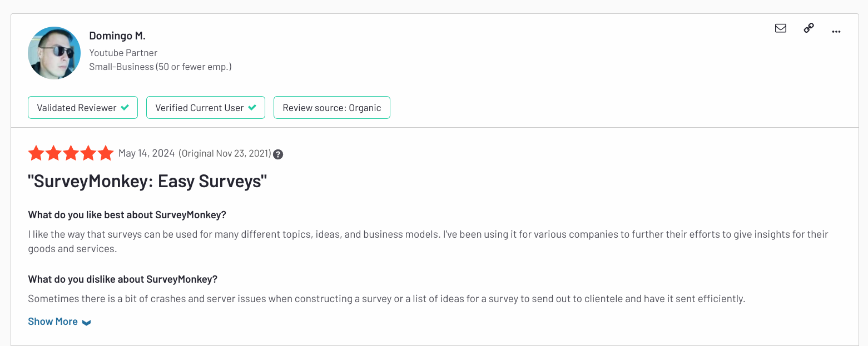Open the reviewer name Domingo M.
The width and height of the screenshot is (868, 346).
117,35
